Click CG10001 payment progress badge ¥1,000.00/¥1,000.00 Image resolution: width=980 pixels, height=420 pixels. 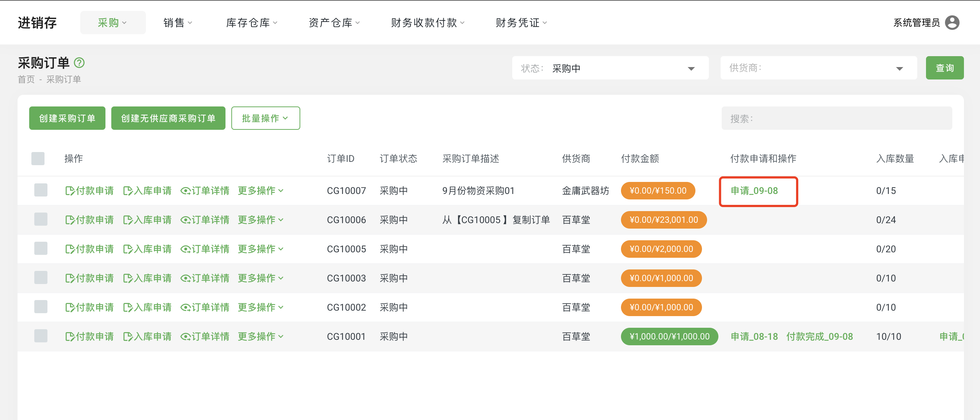669,336
